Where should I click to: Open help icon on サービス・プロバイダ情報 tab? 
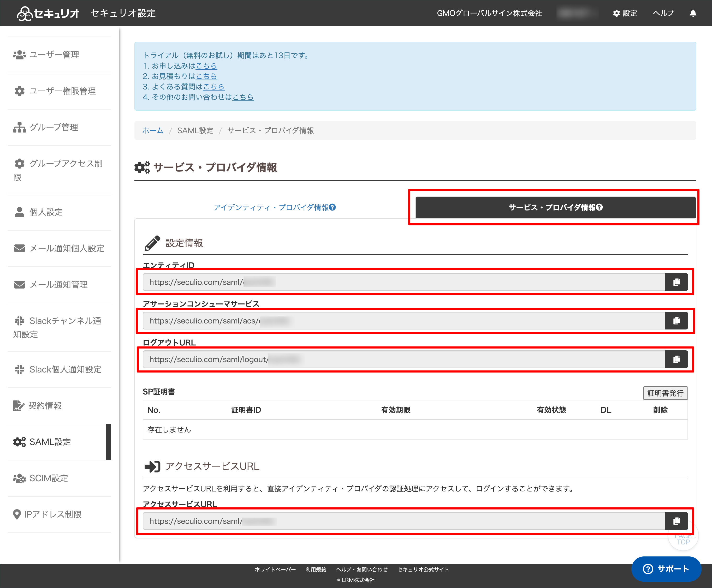tap(600, 207)
